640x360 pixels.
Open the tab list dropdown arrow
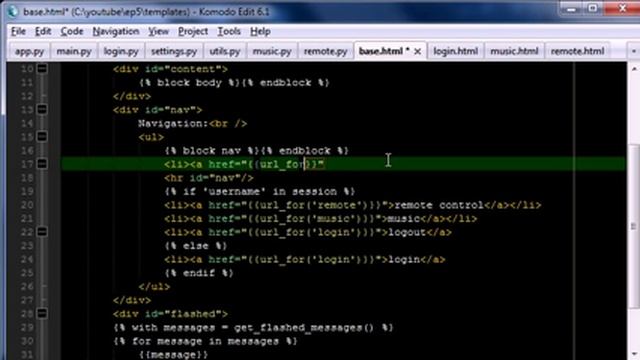tap(634, 51)
